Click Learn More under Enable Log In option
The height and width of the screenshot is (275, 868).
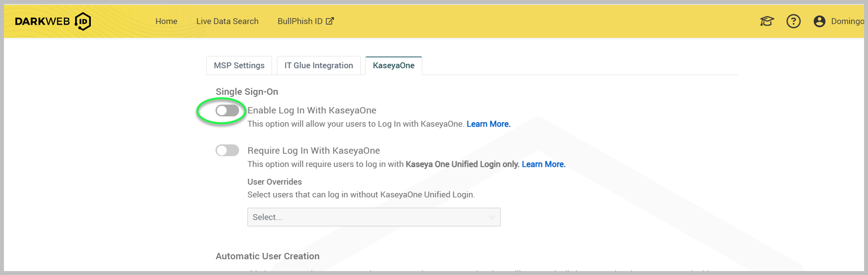point(488,124)
